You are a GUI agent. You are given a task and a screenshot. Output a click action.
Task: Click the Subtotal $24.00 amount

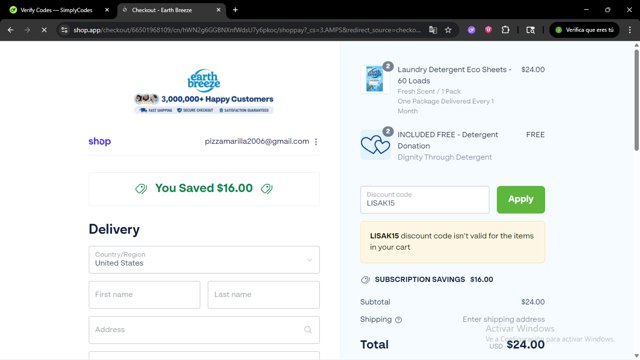(533, 302)
